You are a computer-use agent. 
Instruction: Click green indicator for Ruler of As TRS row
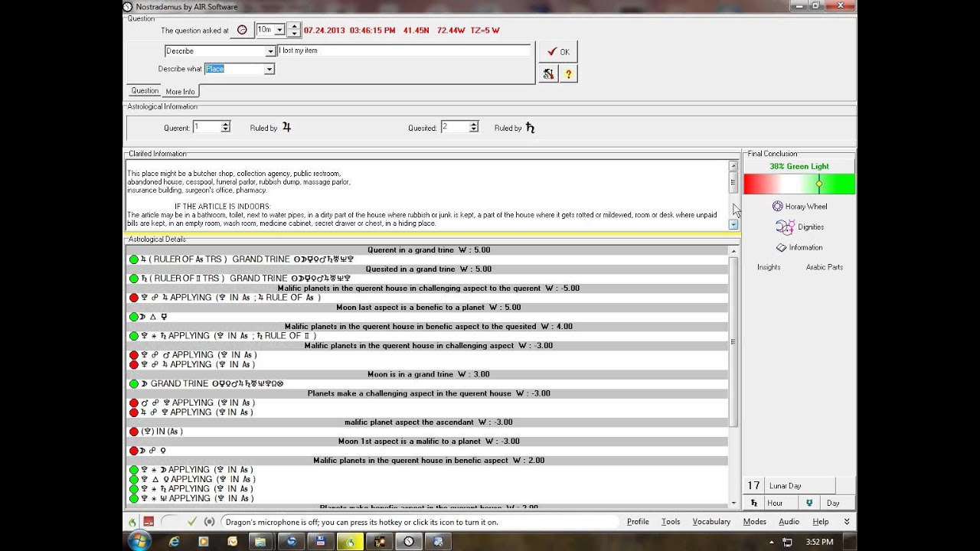pos(134,259)
